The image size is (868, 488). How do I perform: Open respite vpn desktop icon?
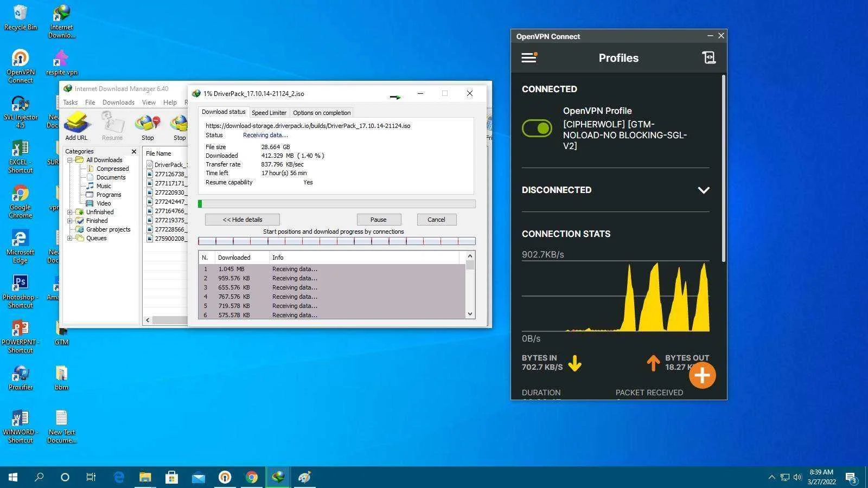coord(61,62)
